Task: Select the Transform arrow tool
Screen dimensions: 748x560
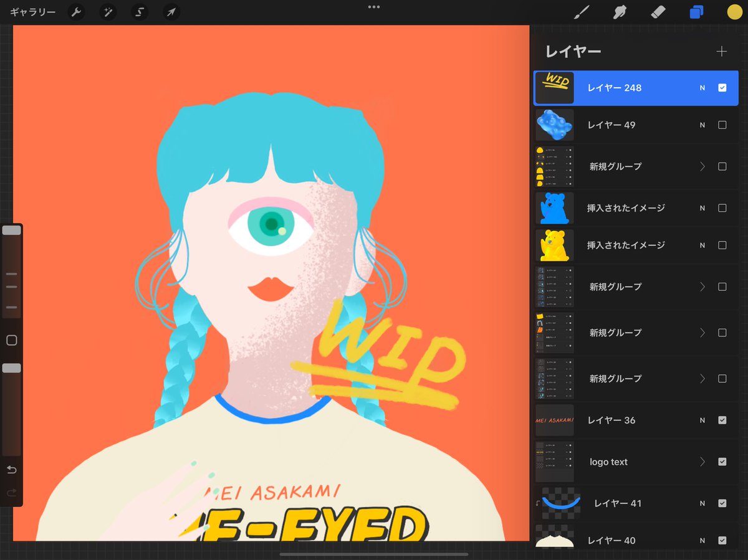Action: [171, 12]
